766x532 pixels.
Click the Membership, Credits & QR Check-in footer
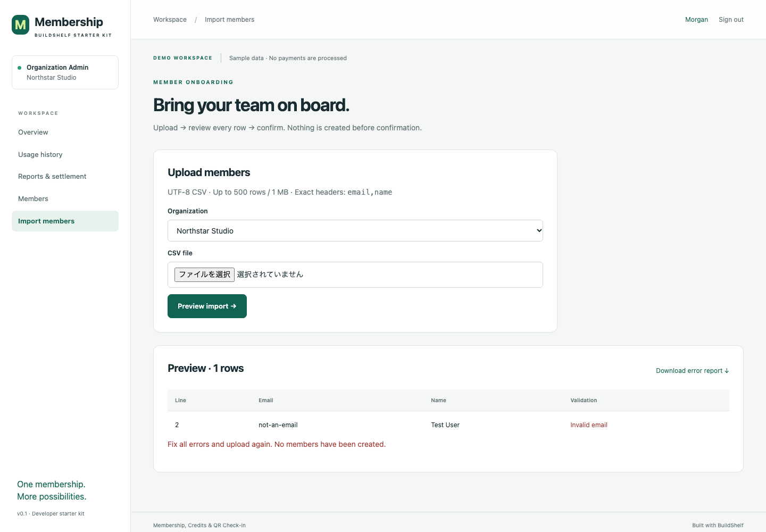coord(199,525)
